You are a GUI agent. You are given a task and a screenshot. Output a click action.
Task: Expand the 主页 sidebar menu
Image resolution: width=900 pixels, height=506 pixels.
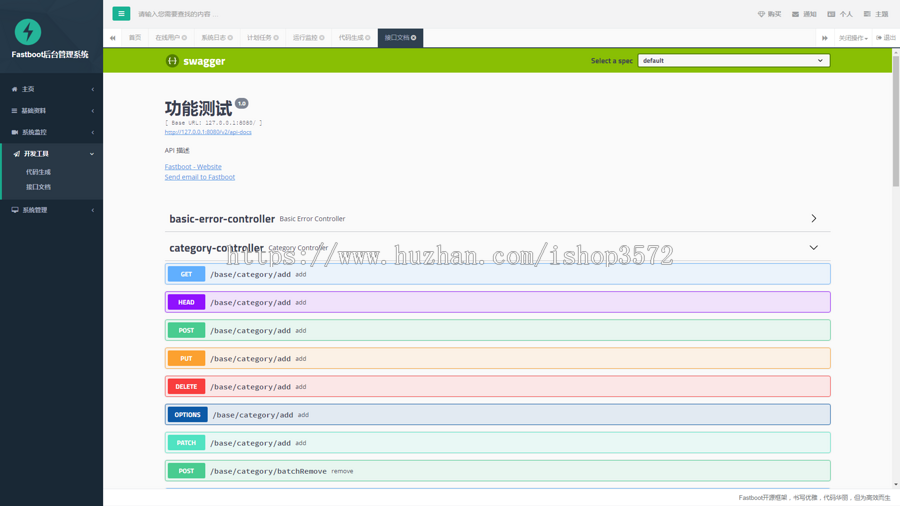[52, 89]
